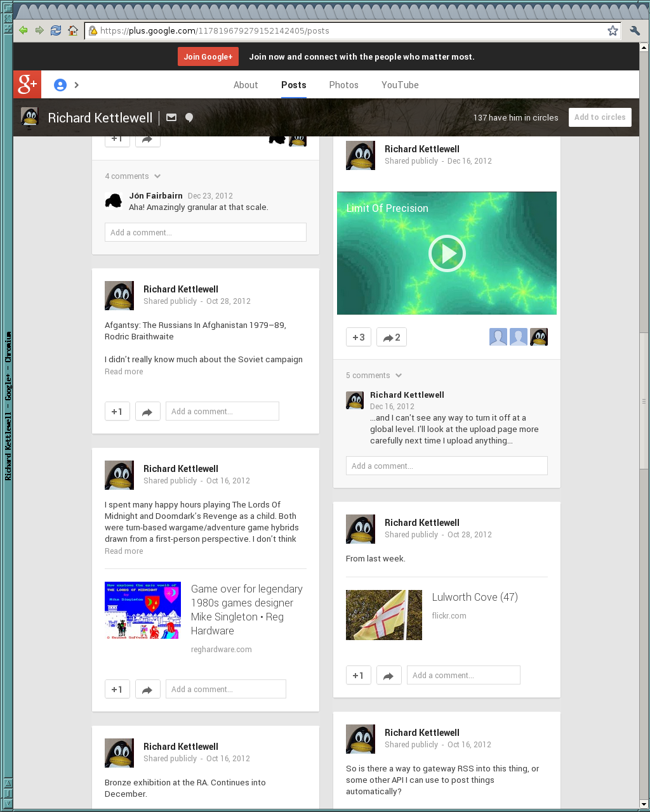This screenshot has width=650, height=812.
Task: Focus comment field under 5 comments
Action: tap(447, 466)
